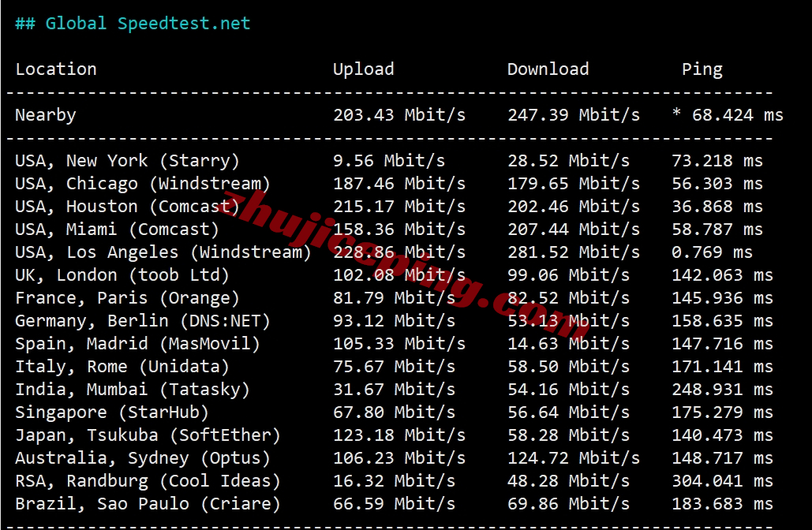Image resolution: width=812 pixels, height=530 pixels.
Task: Click the Upload column header
Action: pyautogui.click(x=364, y=69)
